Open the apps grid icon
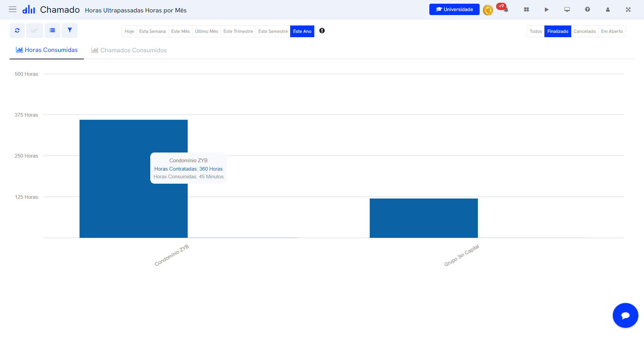The height and width of the screenshot is (362, 644). coord(526,10)
